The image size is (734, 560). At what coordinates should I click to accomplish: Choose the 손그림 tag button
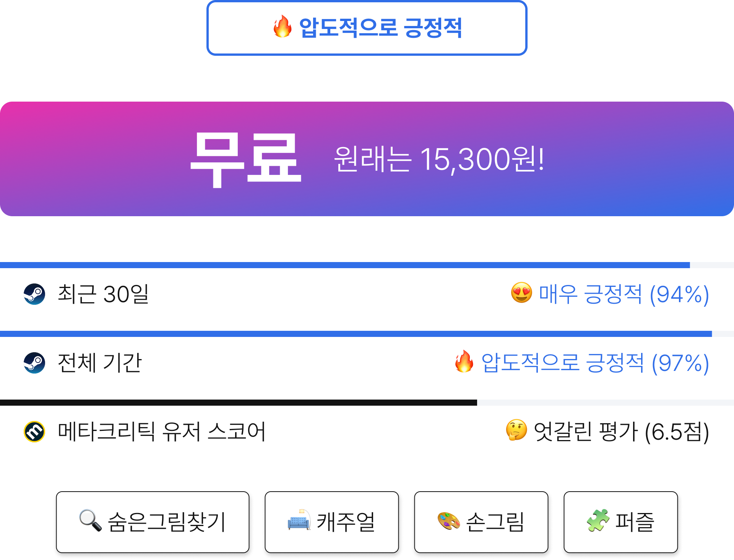(481, 522)
